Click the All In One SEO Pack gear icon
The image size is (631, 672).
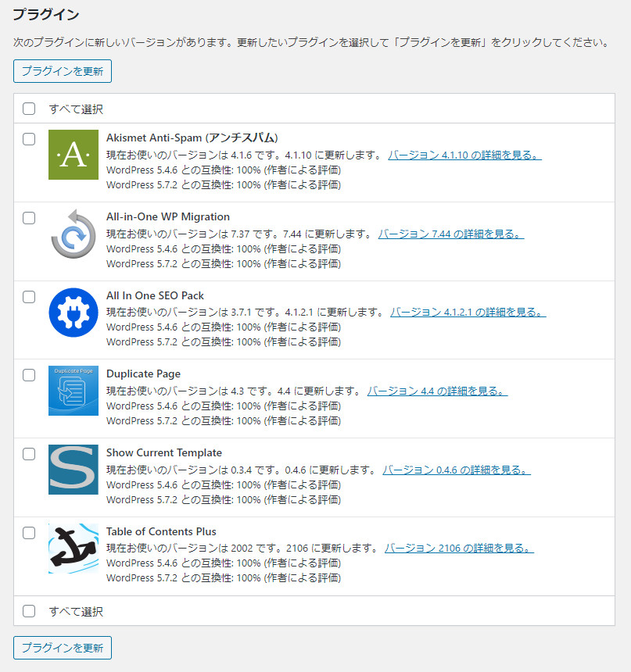click(x=73, y=313)
